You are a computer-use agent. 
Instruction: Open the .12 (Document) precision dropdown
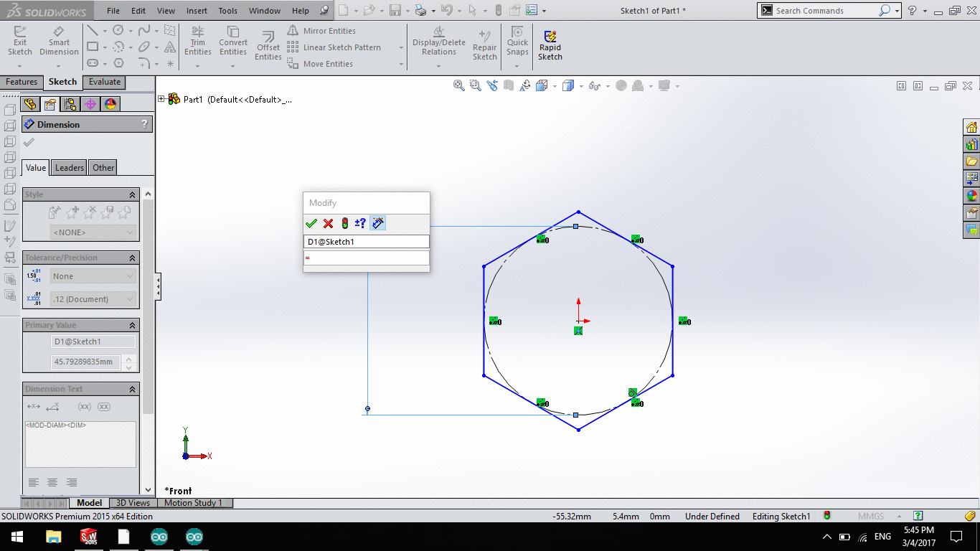(x=93, y=299)
